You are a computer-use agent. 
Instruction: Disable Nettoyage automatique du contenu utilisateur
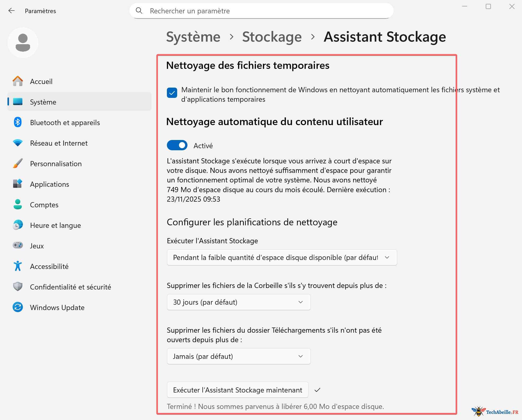[177, 145]
